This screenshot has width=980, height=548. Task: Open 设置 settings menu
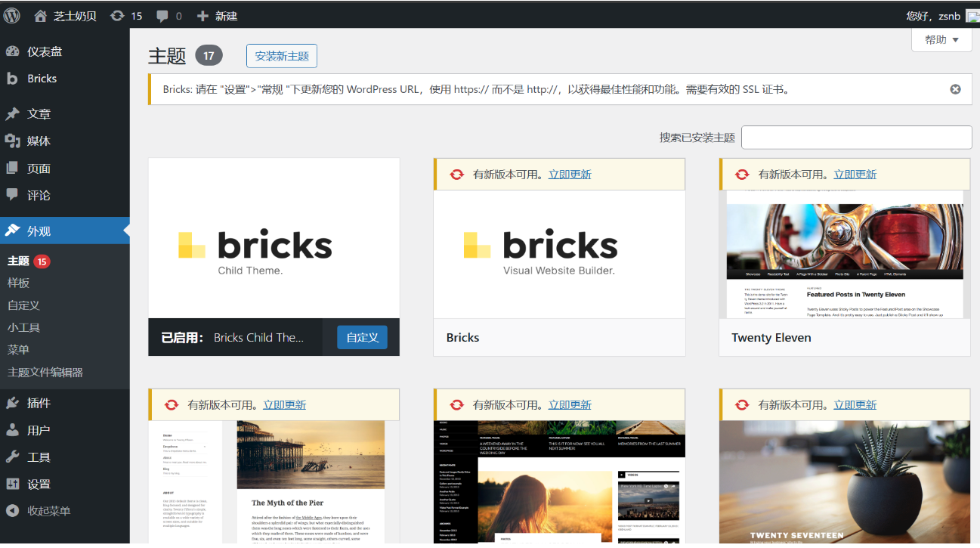[39, 484]
